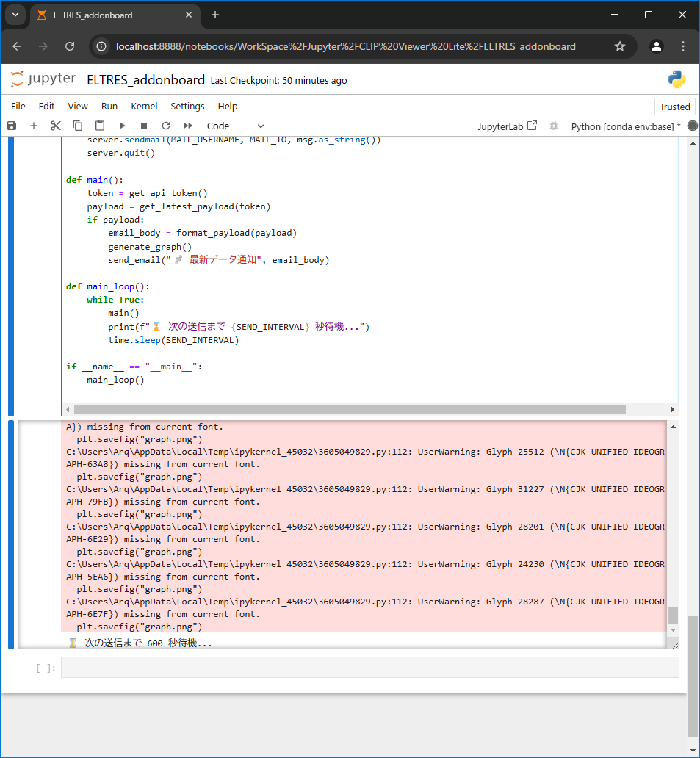The image size is (700, 758).
Task: Click the Trusted notebook button
Action: (674, 107)
